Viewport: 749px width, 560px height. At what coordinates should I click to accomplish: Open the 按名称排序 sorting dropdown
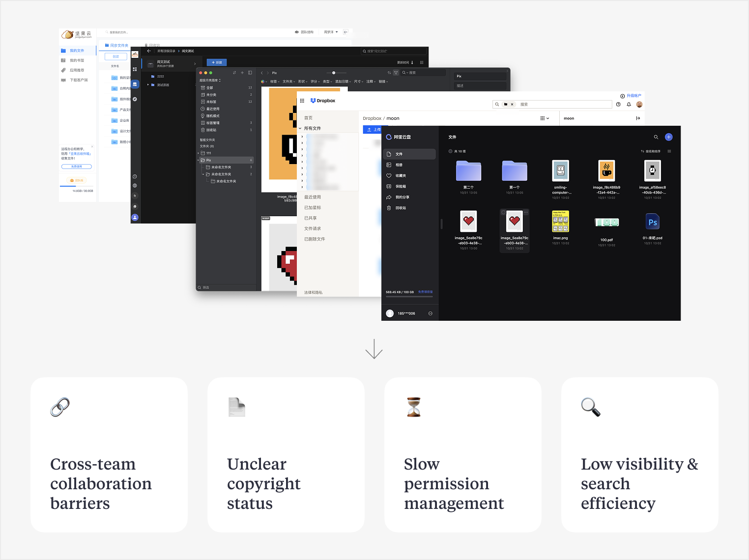coord(652,151)
